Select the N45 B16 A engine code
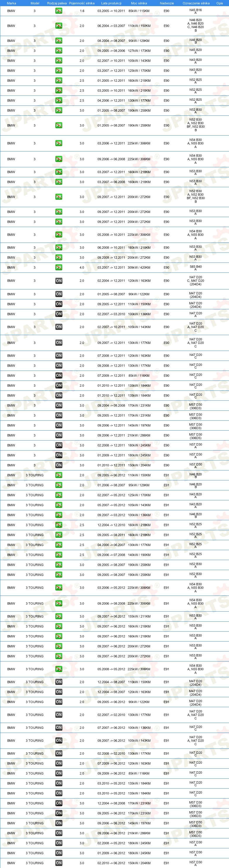This screenshot has height=868, width=229. 196,11
